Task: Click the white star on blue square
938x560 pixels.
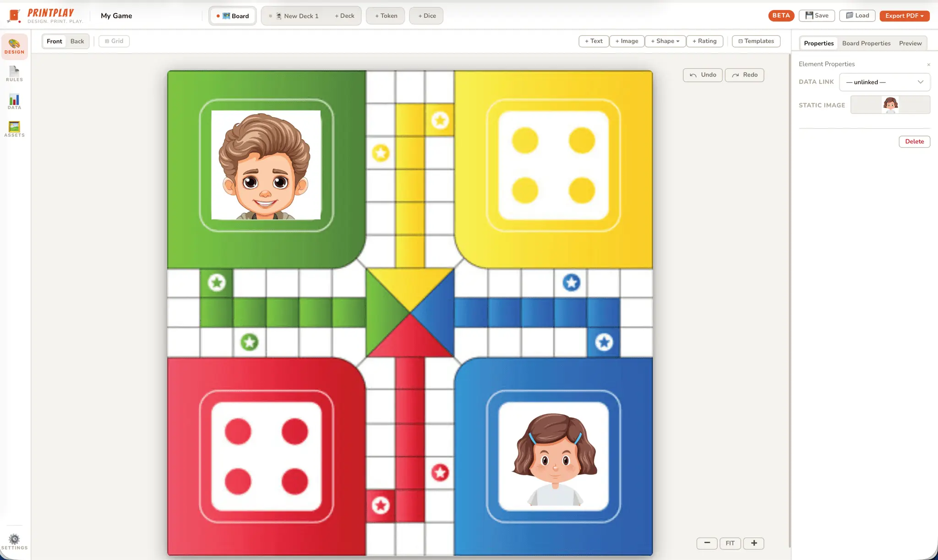Action: (604, 342)
